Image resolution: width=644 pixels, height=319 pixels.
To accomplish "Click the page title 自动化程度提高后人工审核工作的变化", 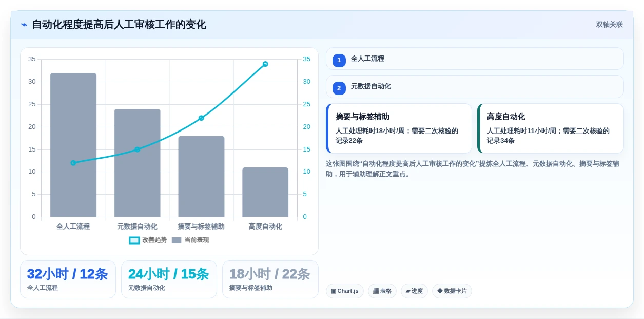I will point(119,25).
